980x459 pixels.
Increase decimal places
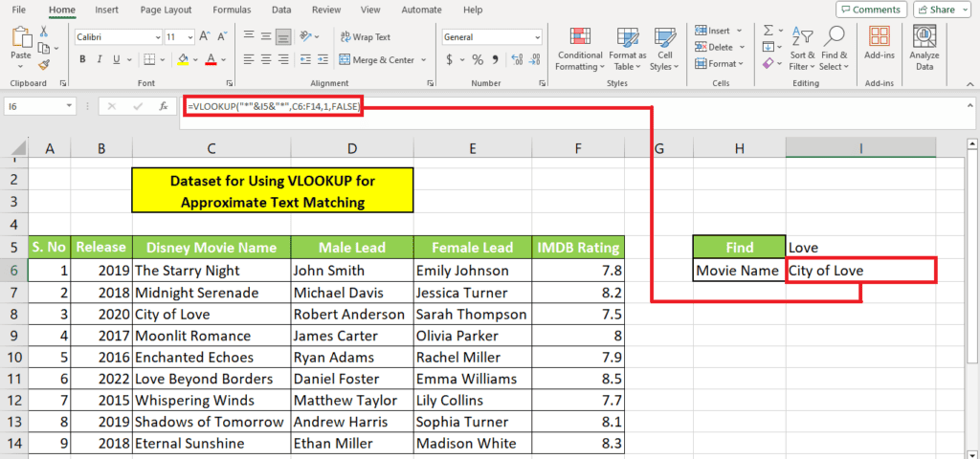coord(517,60)
